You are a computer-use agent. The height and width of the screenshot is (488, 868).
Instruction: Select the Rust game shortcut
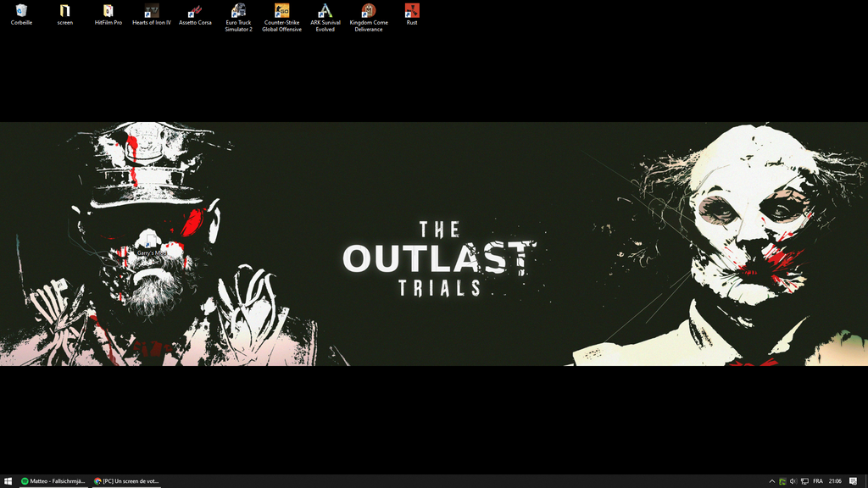click(x=412, y=15)
